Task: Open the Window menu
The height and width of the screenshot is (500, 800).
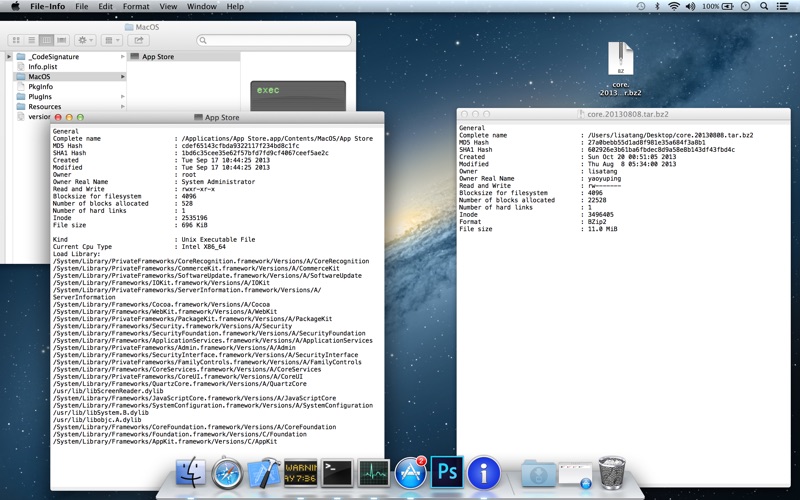Action: [202, 6]
